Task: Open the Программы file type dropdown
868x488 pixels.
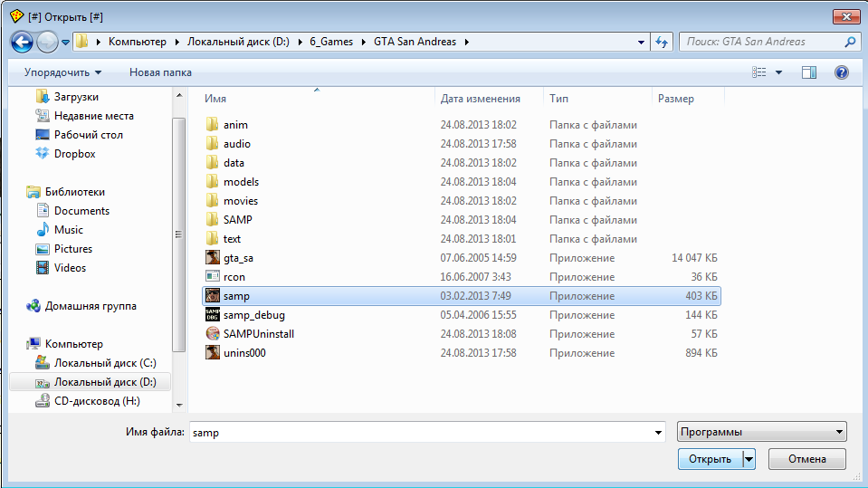Action: tap(762, 432)
